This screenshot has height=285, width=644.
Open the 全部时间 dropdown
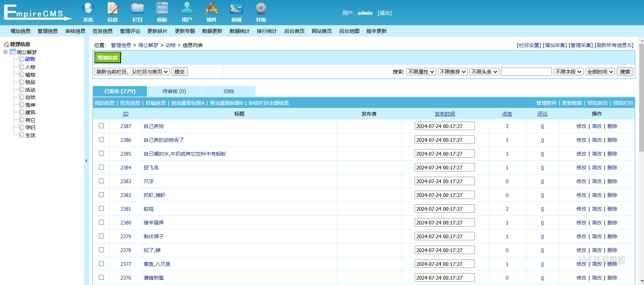click(x=600, y=72)
